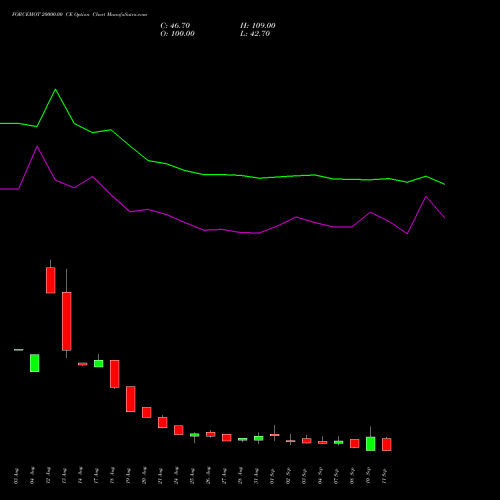Viewport: 500px width, 500px height.
Task: Click the 04 Sep date label
Action: (x=320, y=475)
